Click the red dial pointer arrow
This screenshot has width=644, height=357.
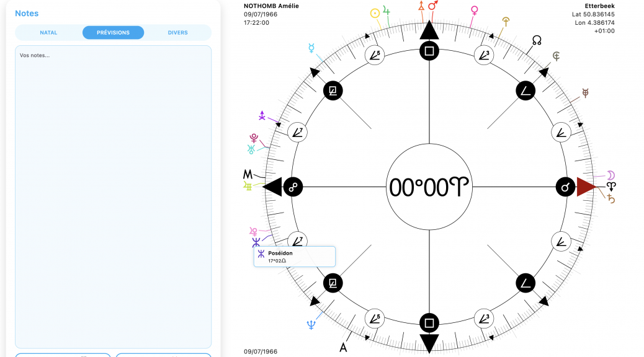click(586, 187)
